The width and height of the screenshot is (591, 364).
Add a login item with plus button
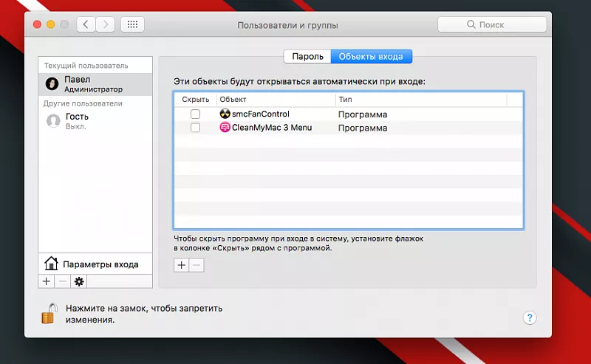181,265
